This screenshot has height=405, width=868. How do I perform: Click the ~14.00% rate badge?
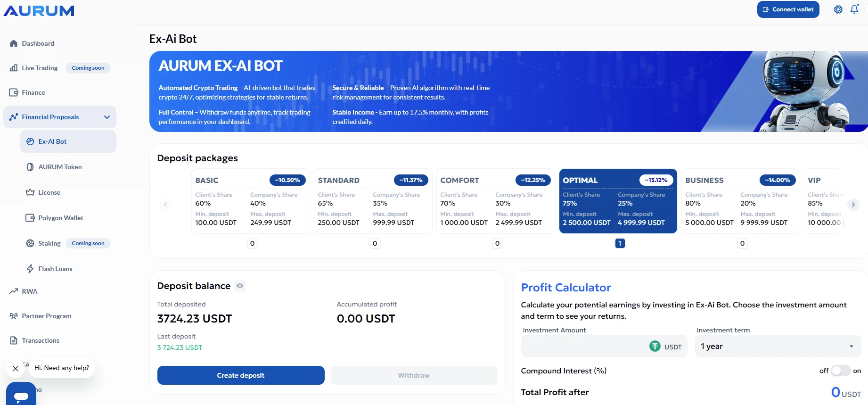[x=778, y=180]
